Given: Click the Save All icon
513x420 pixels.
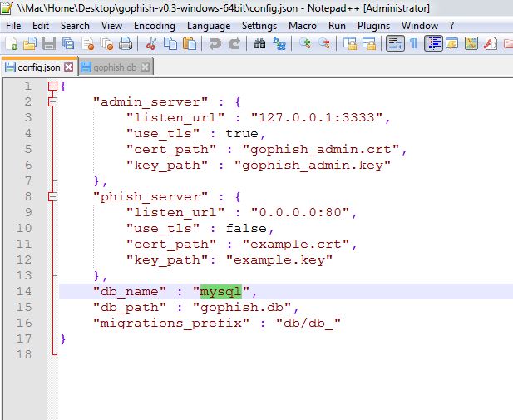Looking at the screenshot, I should 68,43.
